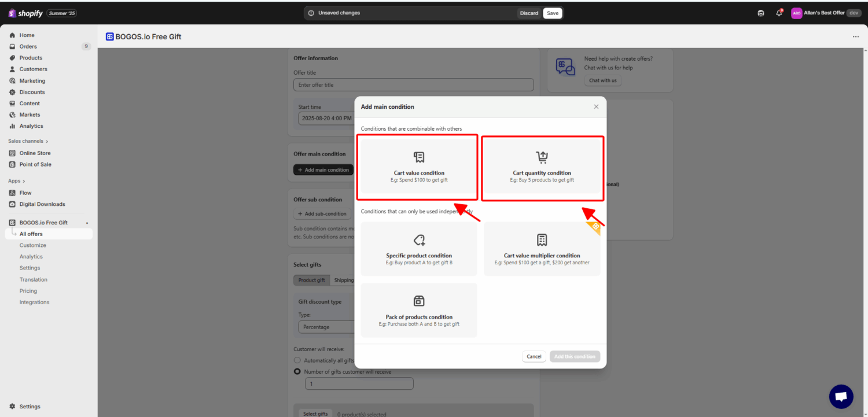868x417 pixels.
Task: Click the Orders count badge 9
Action: [86, 46]
